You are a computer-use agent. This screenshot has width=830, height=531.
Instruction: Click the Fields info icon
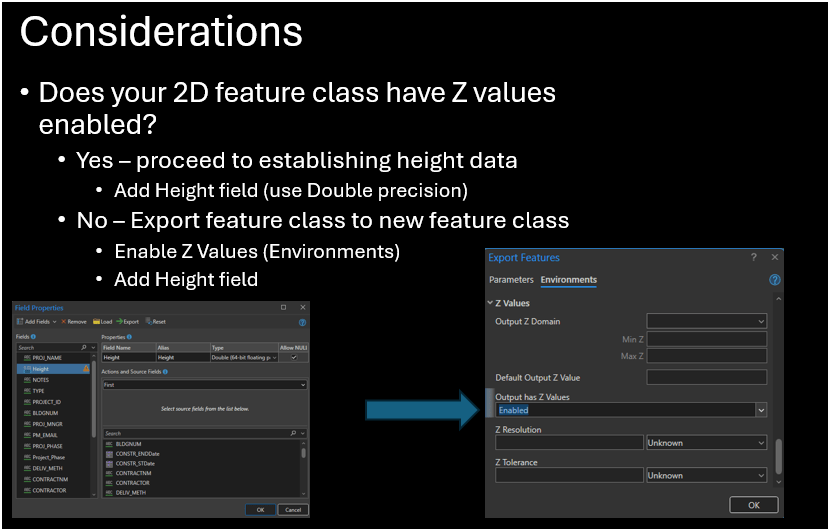coord(33,337)
